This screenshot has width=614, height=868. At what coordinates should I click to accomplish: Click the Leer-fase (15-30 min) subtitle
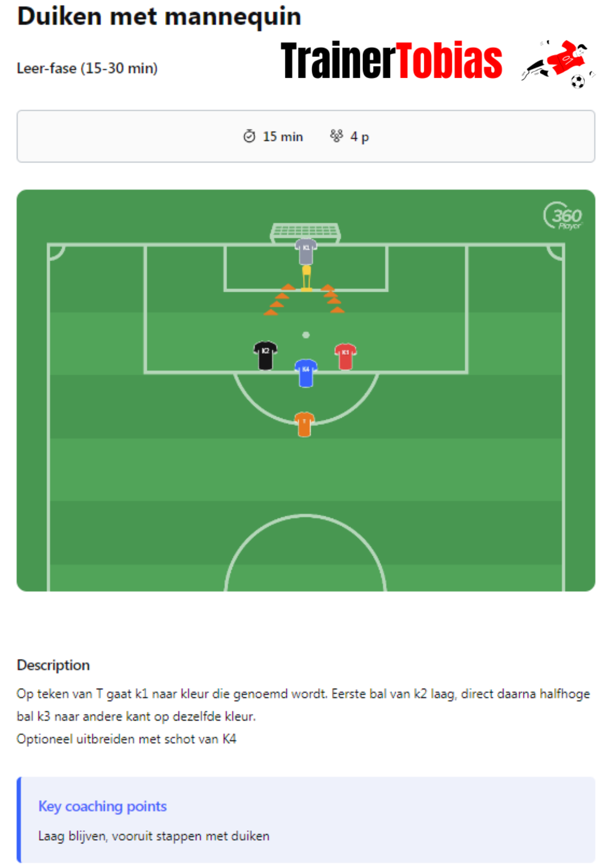(87, 68)
